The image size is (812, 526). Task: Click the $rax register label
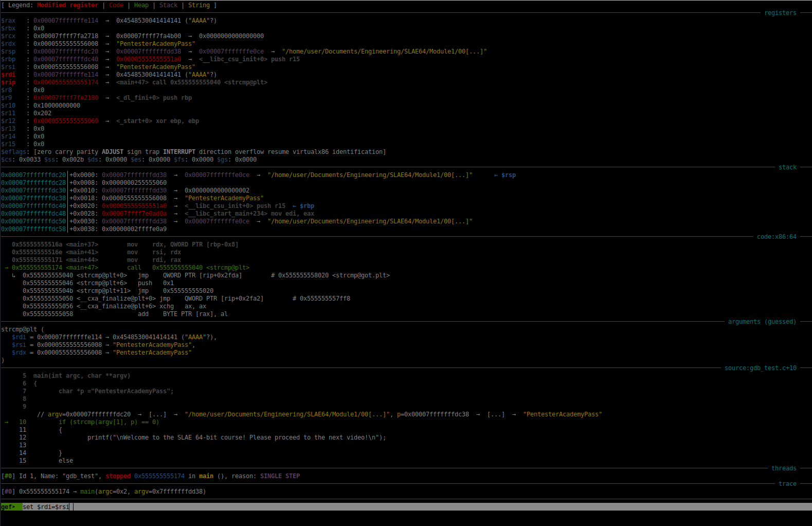8,21
